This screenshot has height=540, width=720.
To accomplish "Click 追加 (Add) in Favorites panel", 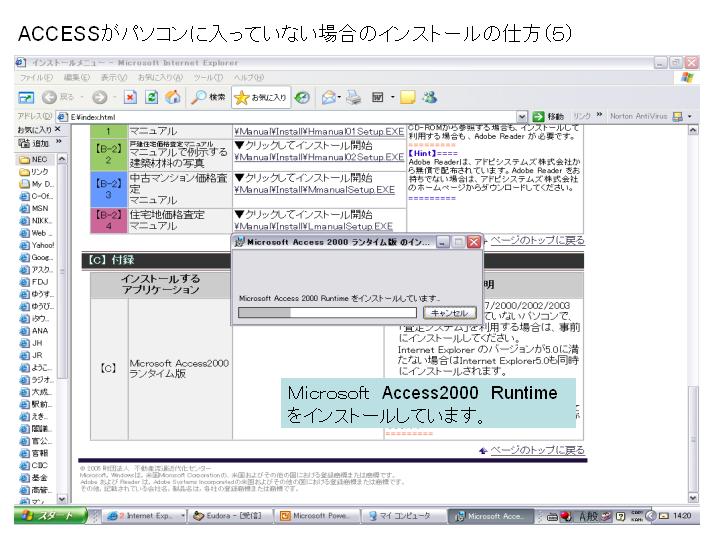I will click(35, 143).
